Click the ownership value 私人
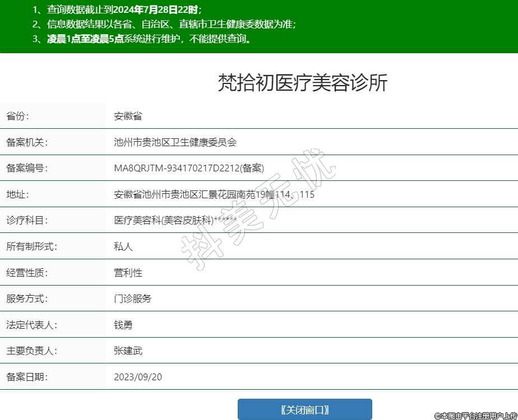This screenshot has width=518, height=420. click(123, 246)
